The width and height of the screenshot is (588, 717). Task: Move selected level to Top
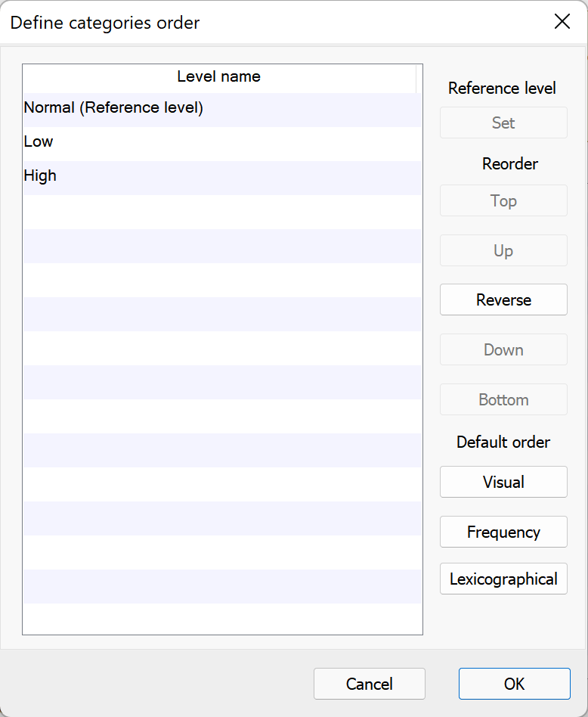click(x=503, y=201)
